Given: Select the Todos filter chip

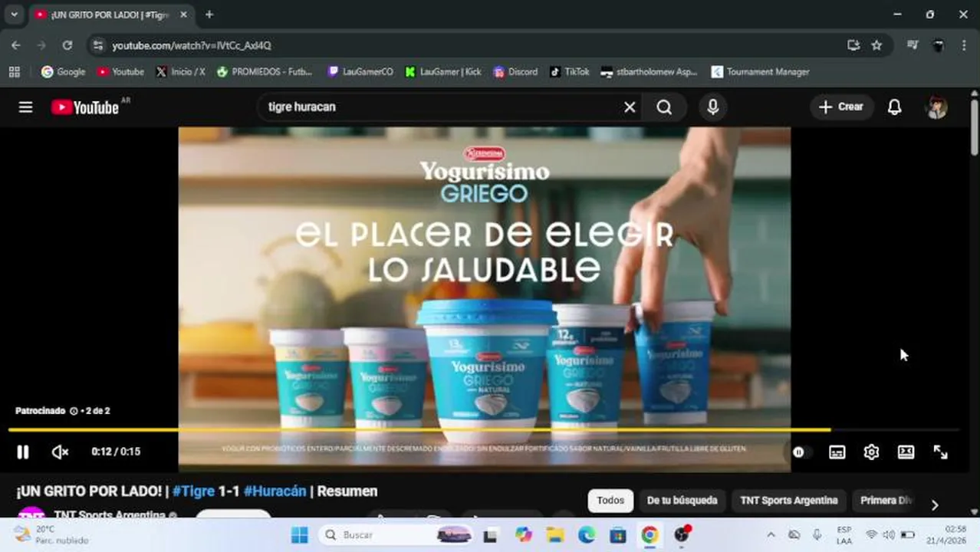Looking at the screenshot, I should (610, 501).
